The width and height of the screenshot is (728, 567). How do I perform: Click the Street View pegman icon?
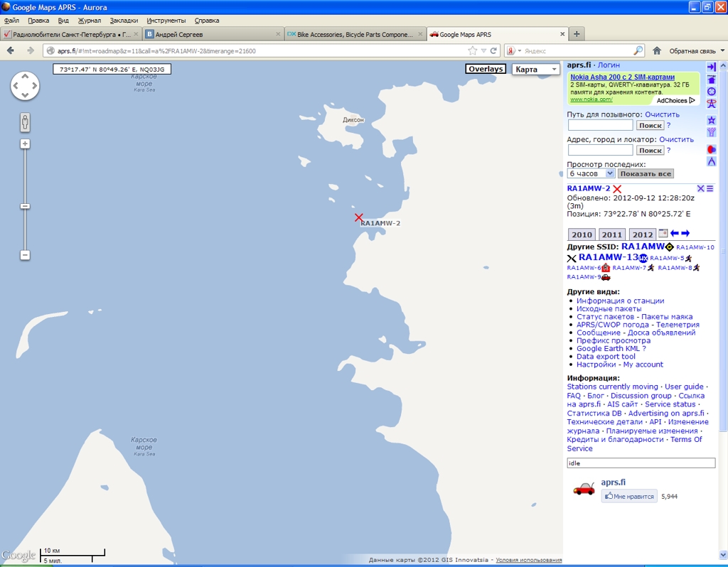tap(25, 122)
